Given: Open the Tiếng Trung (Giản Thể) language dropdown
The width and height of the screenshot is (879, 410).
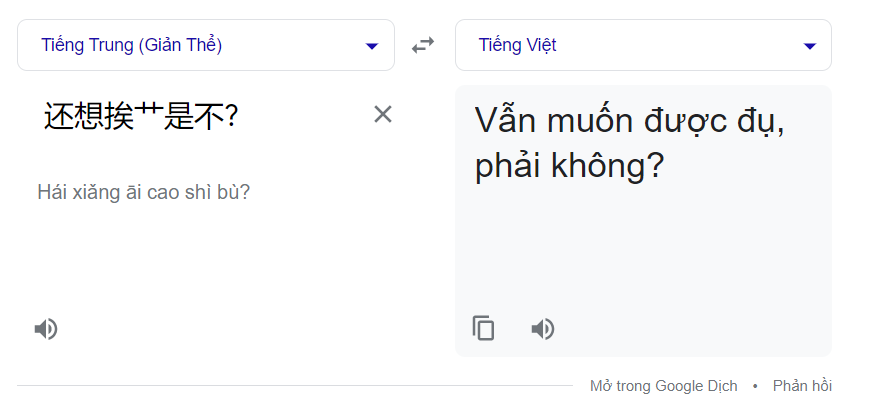Looking at the screenshot, I should point(206,45).
